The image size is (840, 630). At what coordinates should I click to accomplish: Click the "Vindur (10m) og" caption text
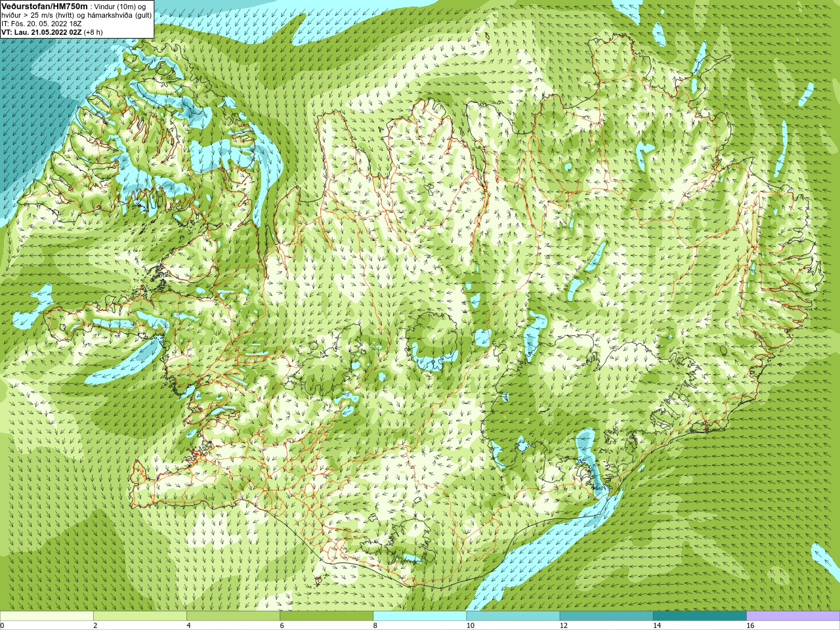pos(120,7)
